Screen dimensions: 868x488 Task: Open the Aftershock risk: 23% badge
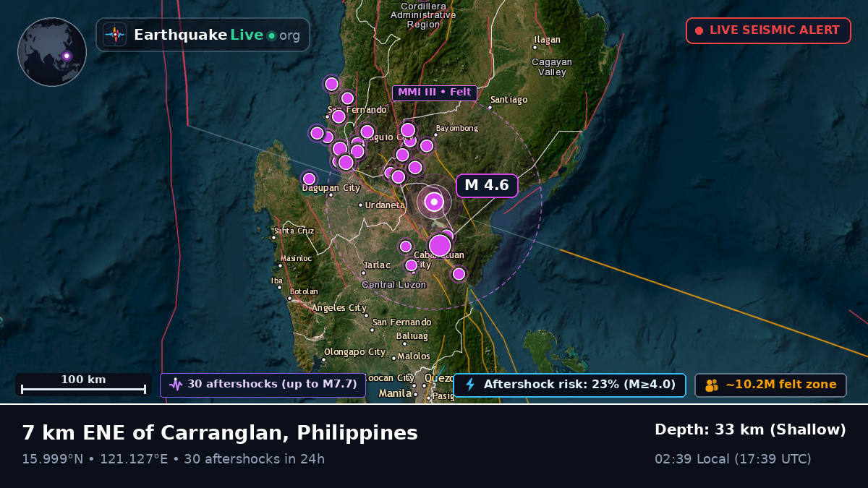(569, 385)
